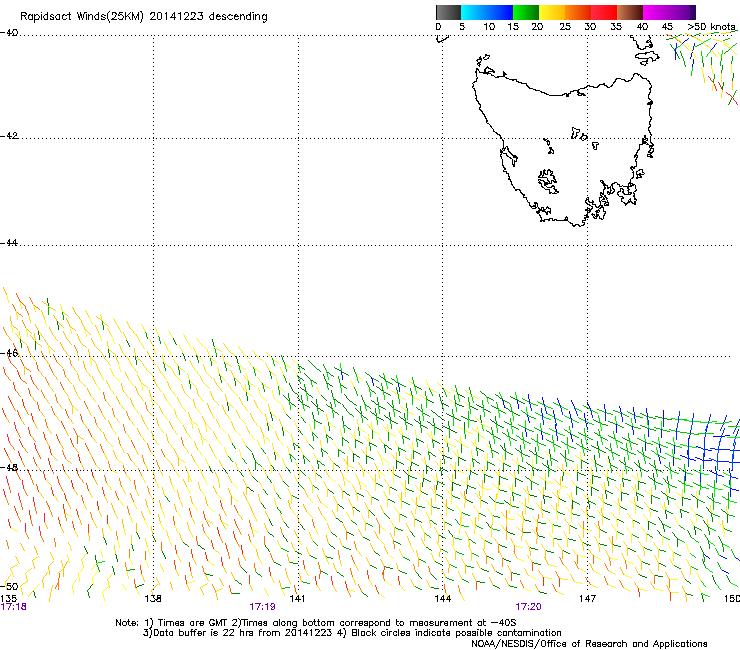Click the purple time stamp '17:20'
Screen dimensions: 740x650
point(529,607)
